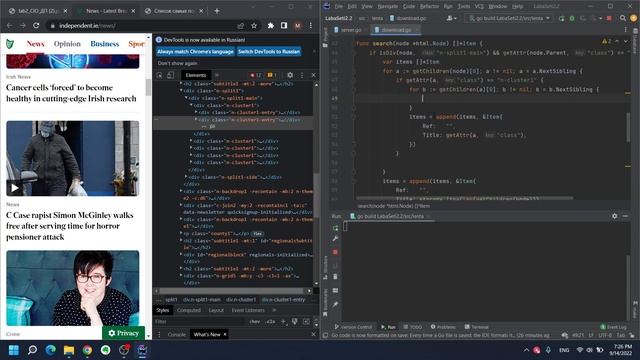The width and height of the screenshot is (640, 360).
Task: Collapse the n-split1-main div node
Action: [187, 98]
